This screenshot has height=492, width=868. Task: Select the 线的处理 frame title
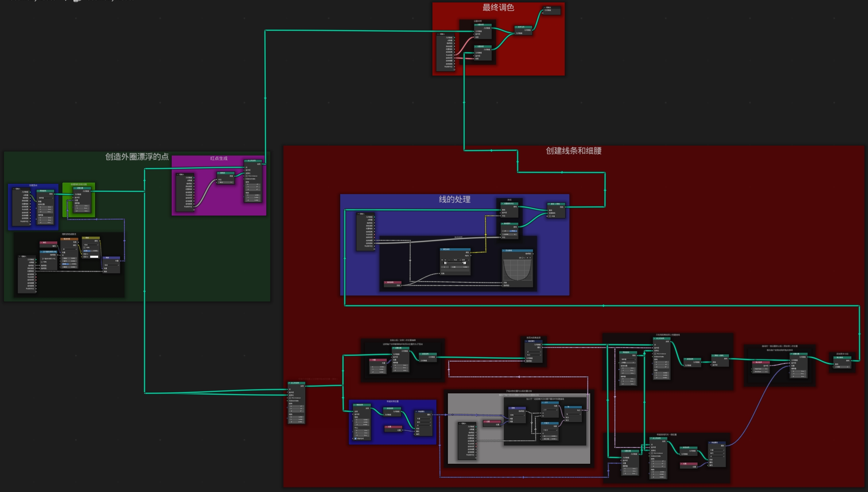click(x=454, y=199)
